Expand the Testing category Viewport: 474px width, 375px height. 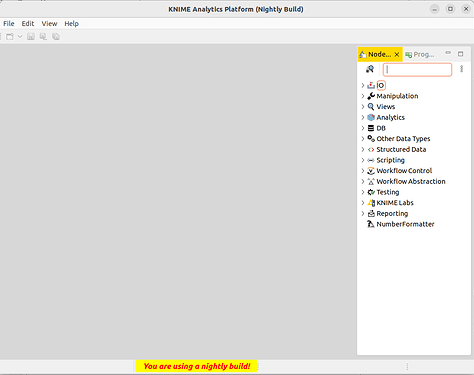click(363, 192)
